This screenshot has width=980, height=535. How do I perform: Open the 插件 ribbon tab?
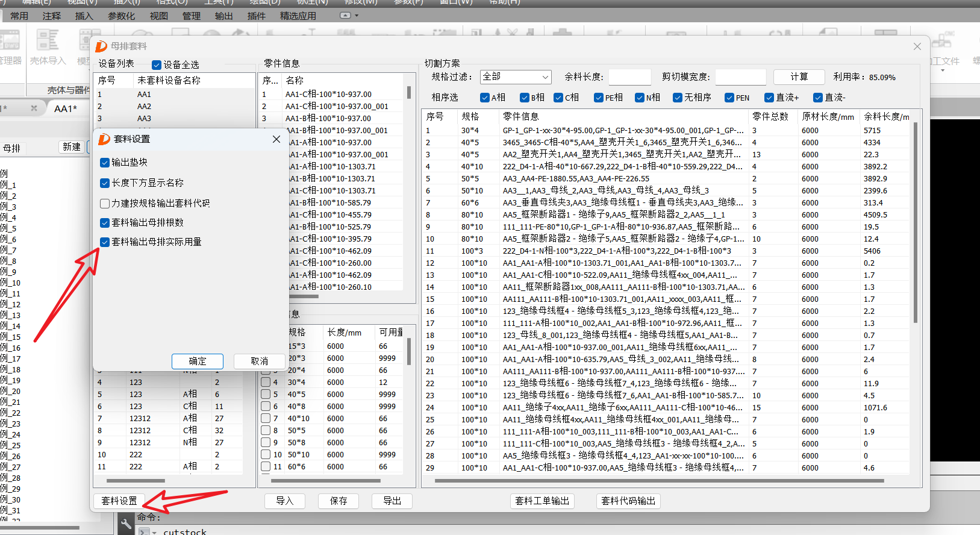[257, 16]
